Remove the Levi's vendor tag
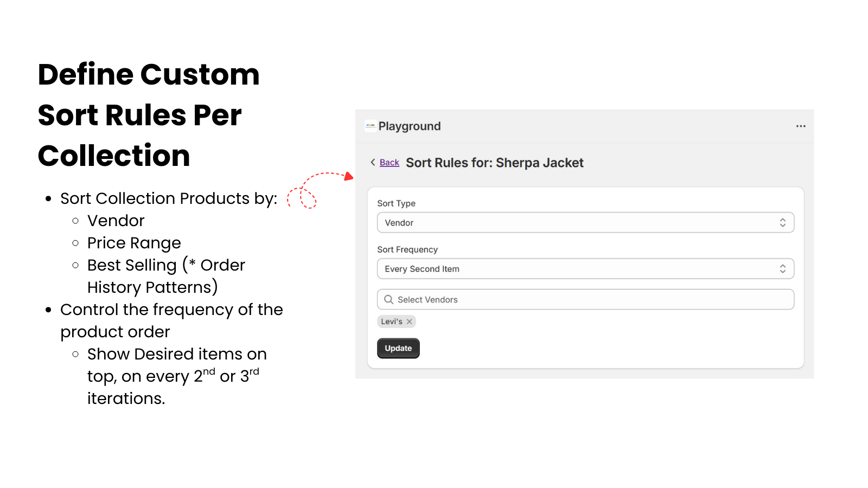 click(410, 322)
